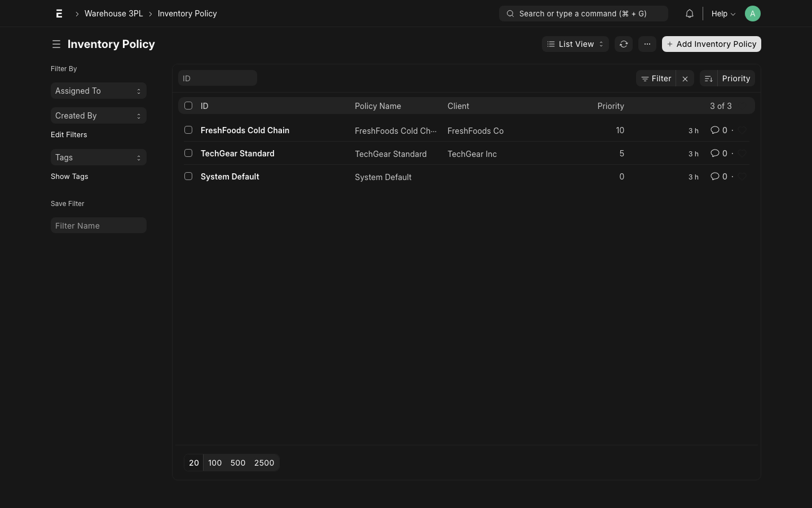Open the list refresh icon to reload data
The image size is (812, 508).
pos(623,44)
